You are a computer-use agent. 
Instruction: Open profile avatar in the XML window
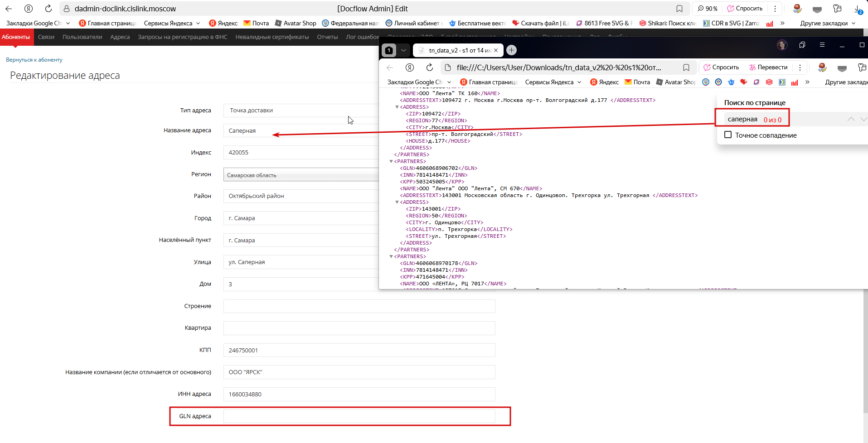pos(782,45)
